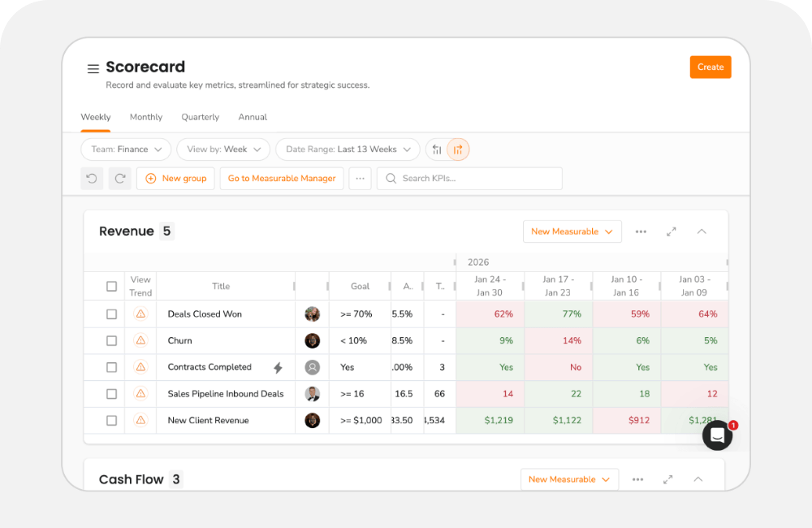
Task: Collapse the Revenue group with its chevron
Action: (x=701, y=232)
